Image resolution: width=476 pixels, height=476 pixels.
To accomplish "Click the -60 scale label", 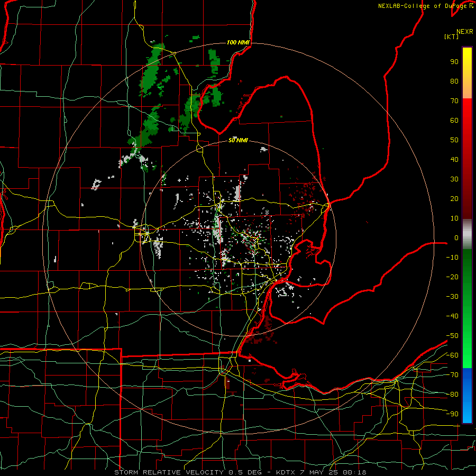I will [452, 355].
